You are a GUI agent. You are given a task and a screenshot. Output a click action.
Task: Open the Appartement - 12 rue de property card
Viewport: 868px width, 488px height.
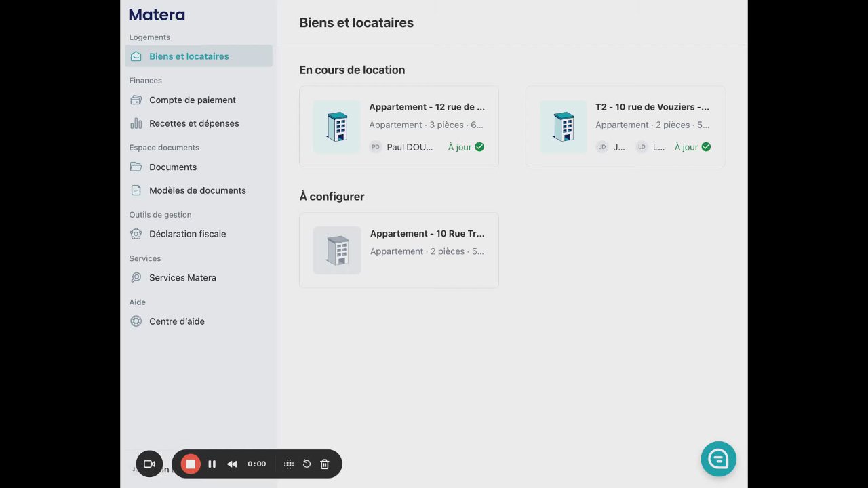pos(399,126)
